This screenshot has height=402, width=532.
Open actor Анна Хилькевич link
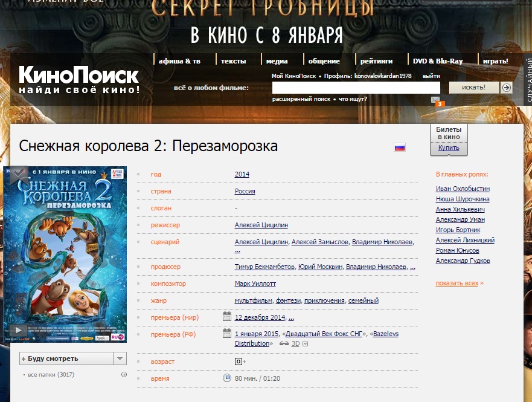[x=460, y=210]
